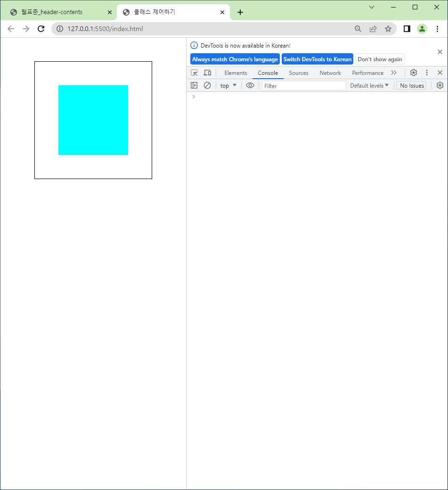Open a new browser tab

240,12
